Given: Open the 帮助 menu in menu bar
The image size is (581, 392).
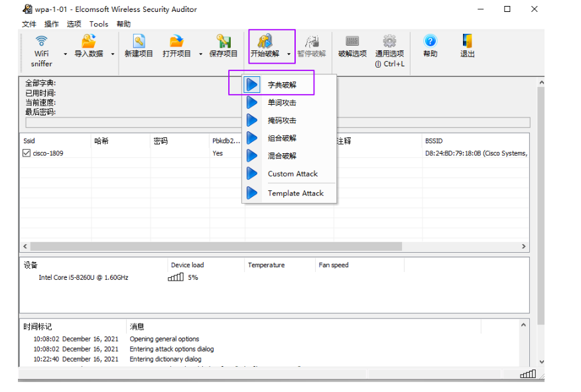Looking at the screenshot, I should pyautogui.click(x=123, y=24).
